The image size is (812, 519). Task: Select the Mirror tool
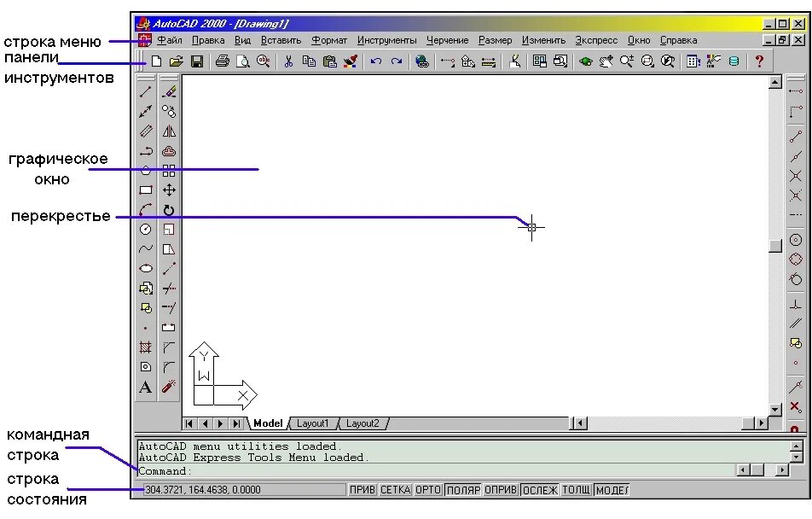click(169, 131)
